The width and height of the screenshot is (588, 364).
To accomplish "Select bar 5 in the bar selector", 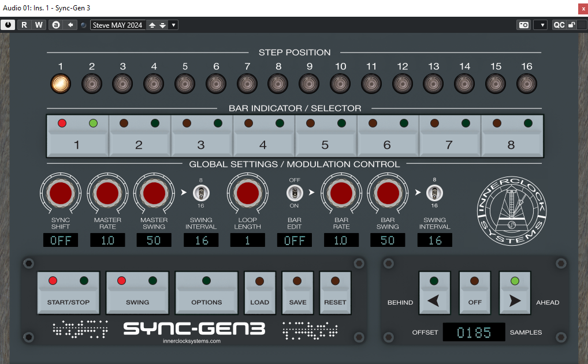I will 325,144.
